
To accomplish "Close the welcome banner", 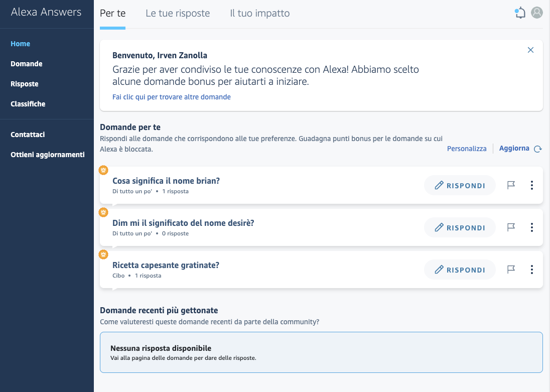I will click(530, 50).
